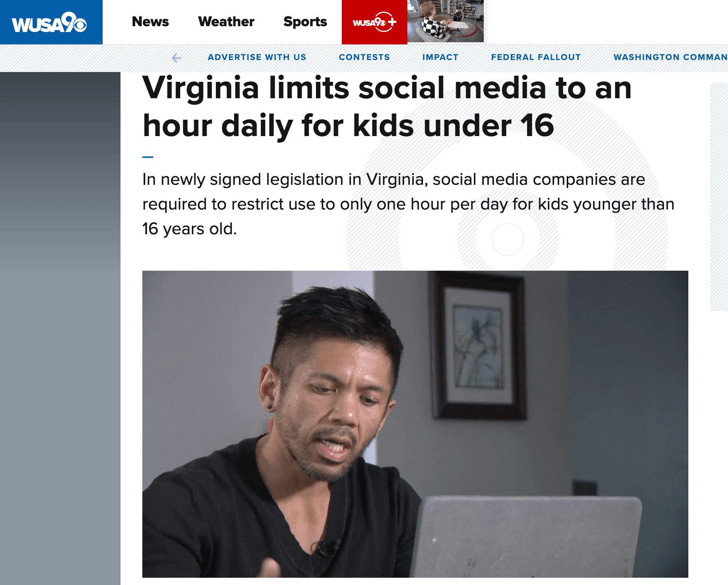728x585 pixels.
Task: Click the article summary paragraph
Action: tap(408, 204)
